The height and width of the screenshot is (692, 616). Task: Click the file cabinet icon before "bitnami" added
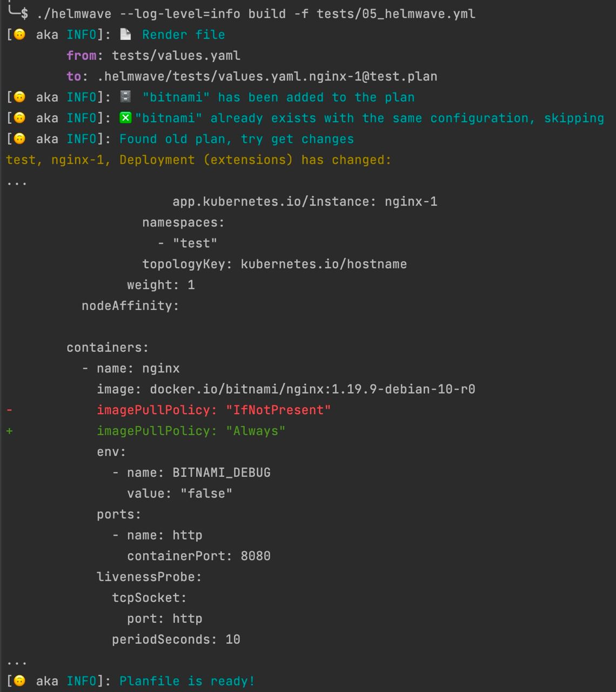click(x=125, y=97)
